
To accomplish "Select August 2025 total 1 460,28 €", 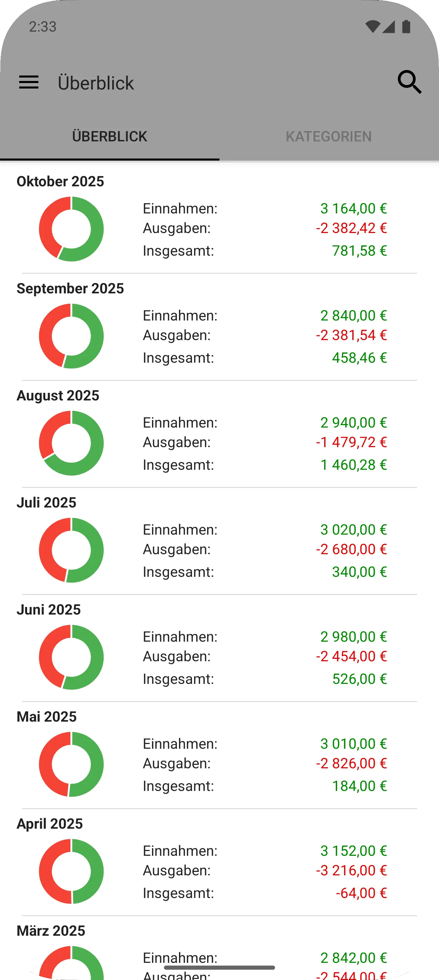I will pos(354,465).
